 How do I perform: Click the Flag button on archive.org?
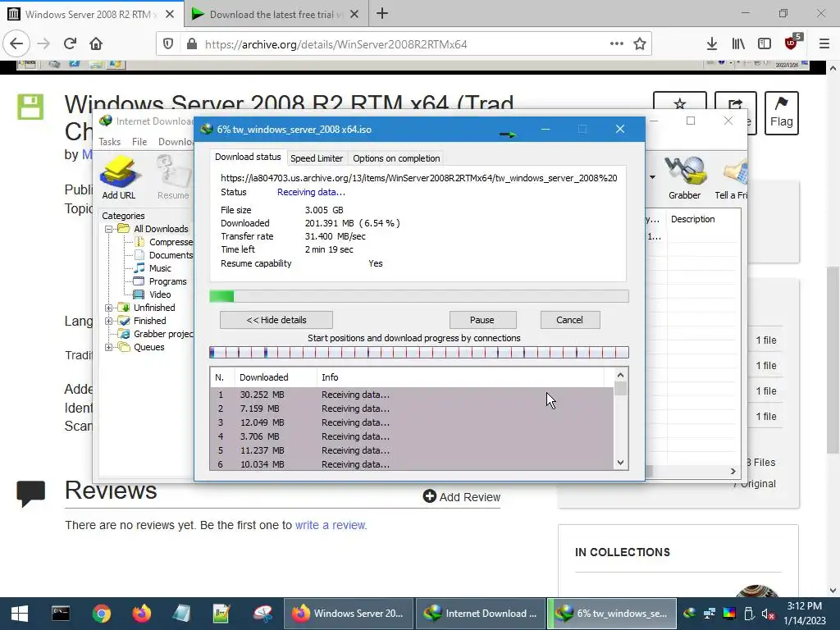pyautogui.click(x=782, y=113)
